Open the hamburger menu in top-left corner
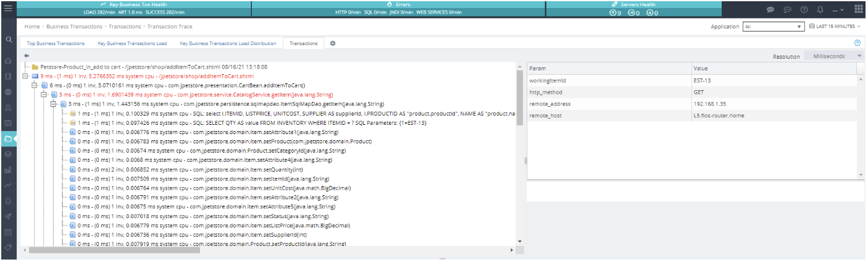This screenshot has width=868, height=262. [x=8, y=9]
